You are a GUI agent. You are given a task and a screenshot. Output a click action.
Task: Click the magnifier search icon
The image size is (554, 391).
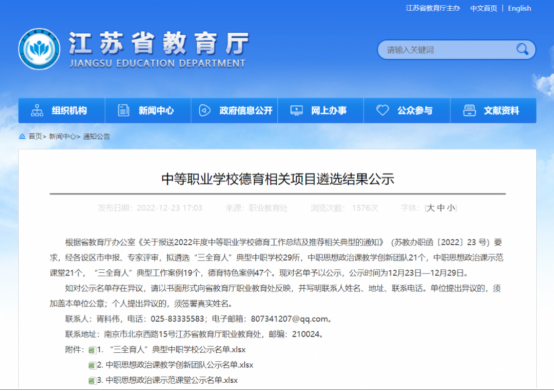(x=522, y=49)
